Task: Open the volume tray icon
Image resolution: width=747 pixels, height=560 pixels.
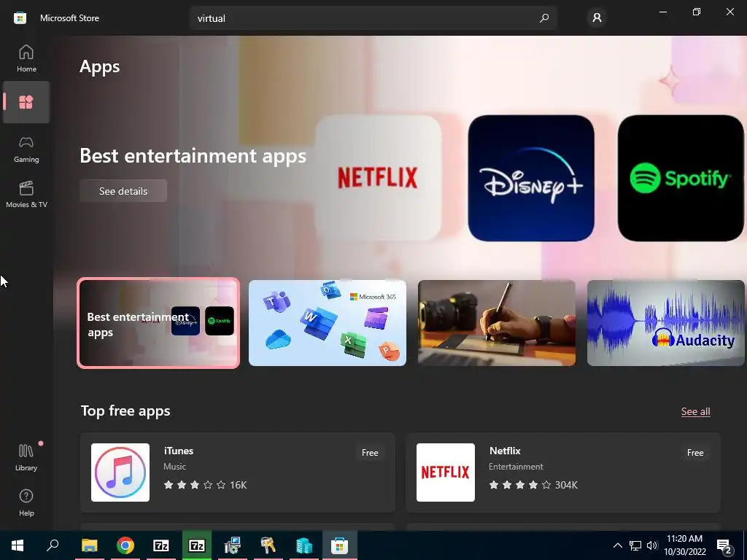Action: (x=651, y=545)
